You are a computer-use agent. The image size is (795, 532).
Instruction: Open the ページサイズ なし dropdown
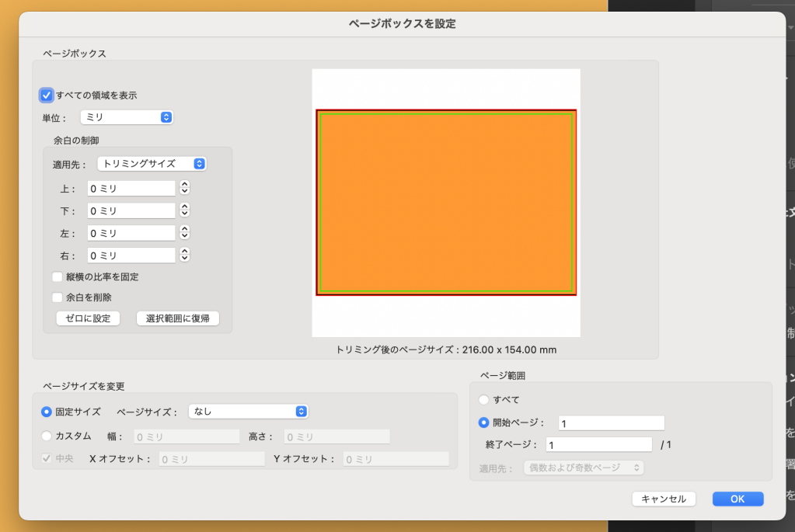pyautogui.click(x=248, y=412)
